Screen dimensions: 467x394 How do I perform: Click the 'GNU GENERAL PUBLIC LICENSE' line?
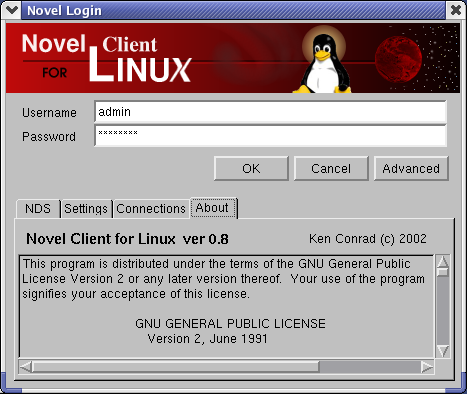230,324
